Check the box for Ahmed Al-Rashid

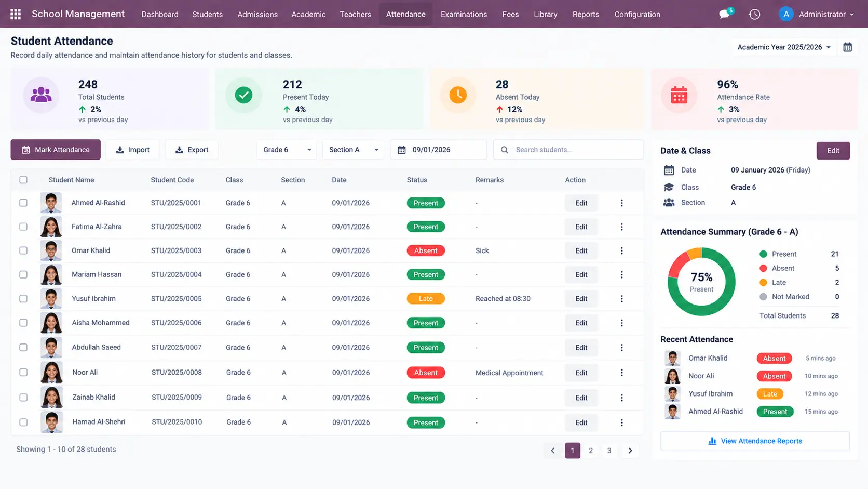point(23,203)
